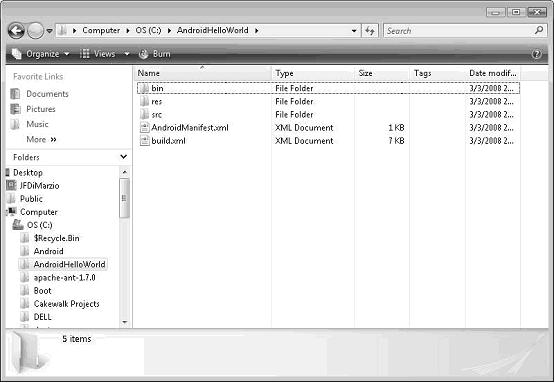Select the build.xml file icon

click(144, 141)
